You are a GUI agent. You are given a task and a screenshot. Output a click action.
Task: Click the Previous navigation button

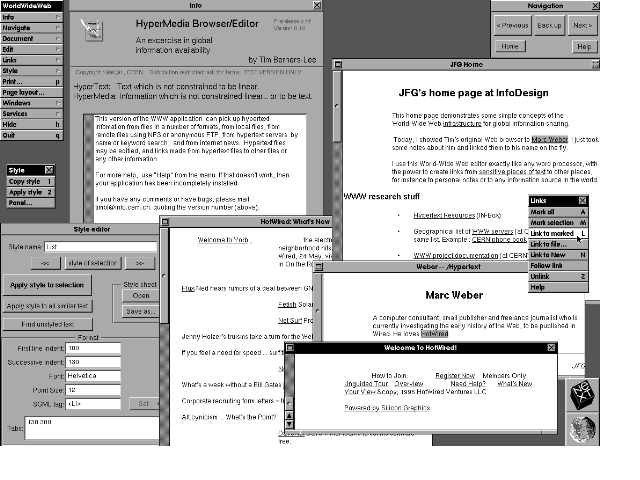tap(513, 25)
